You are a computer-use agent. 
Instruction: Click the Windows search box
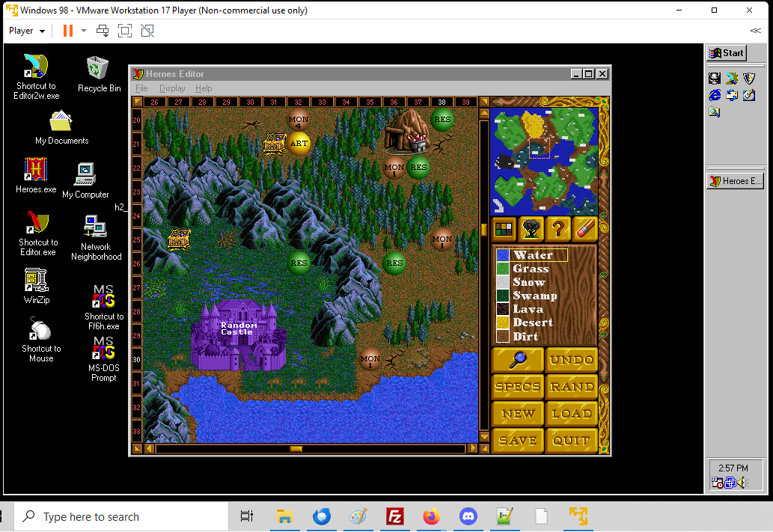tap(120, 517)
